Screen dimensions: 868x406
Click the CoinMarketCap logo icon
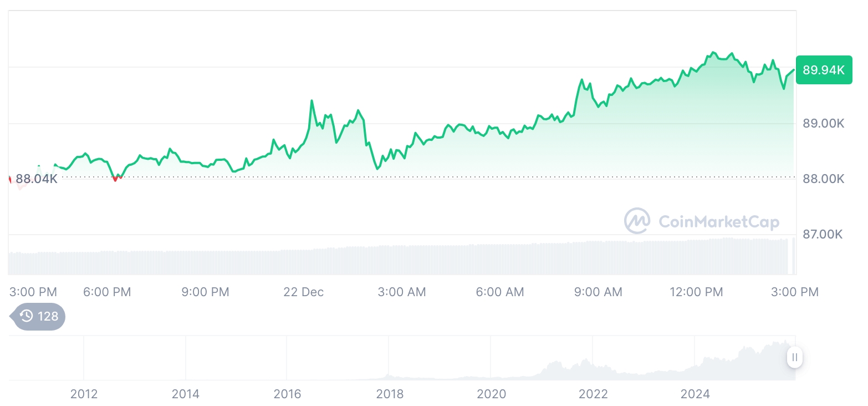[637, 221]
